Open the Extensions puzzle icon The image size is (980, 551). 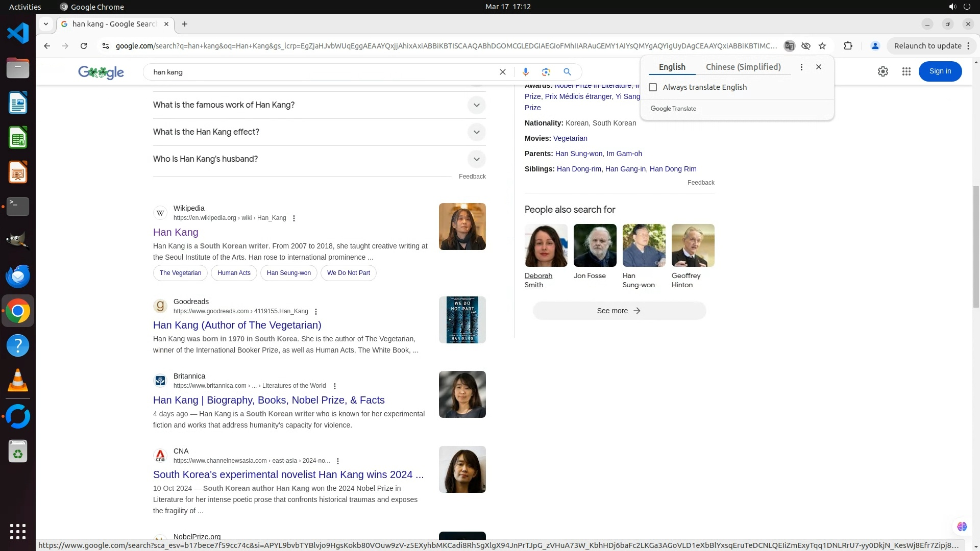click(x=848, y=46)
